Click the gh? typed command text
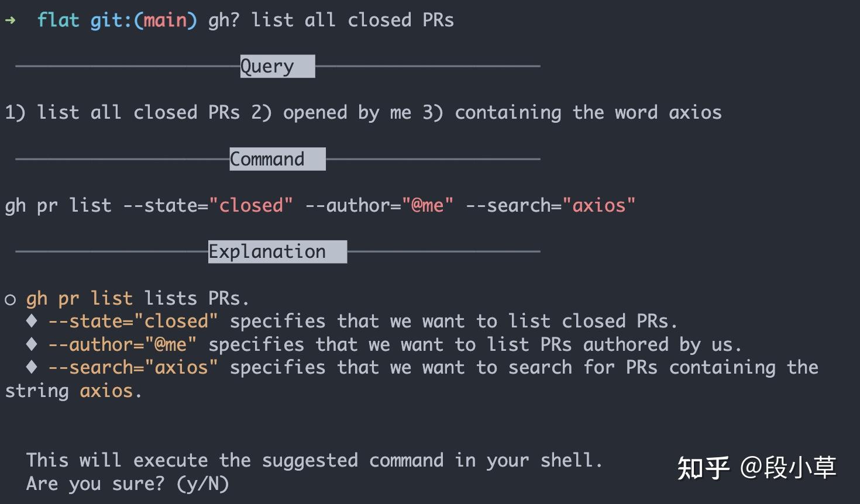This screenshot has height=504, width=860. [x=224, y=20]
